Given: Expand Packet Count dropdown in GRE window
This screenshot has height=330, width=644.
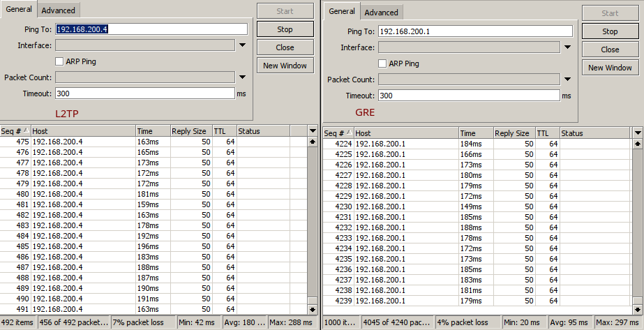Looking at the screenshot, I should coord(568,80).
